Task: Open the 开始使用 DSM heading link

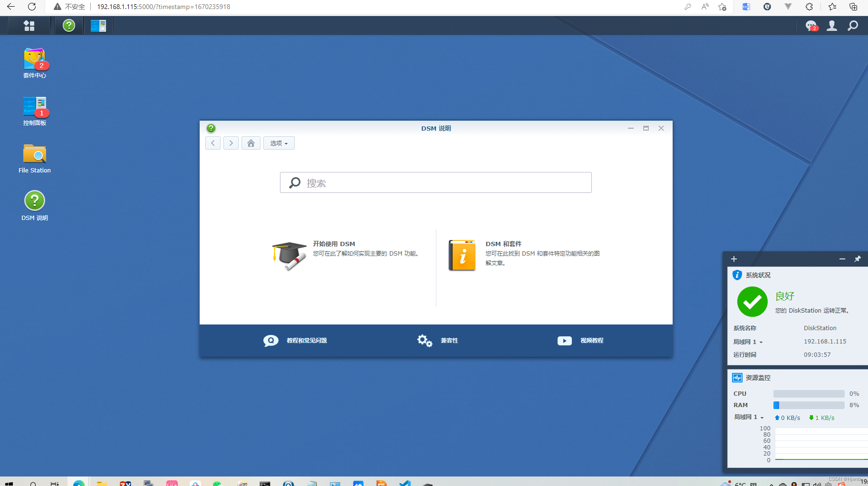Action: [334, 244]
